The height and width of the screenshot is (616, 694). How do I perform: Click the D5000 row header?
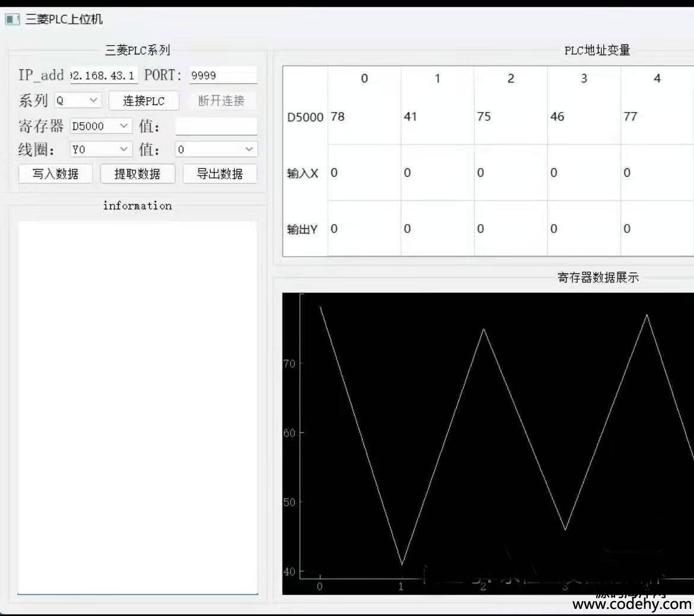[305, 117]
